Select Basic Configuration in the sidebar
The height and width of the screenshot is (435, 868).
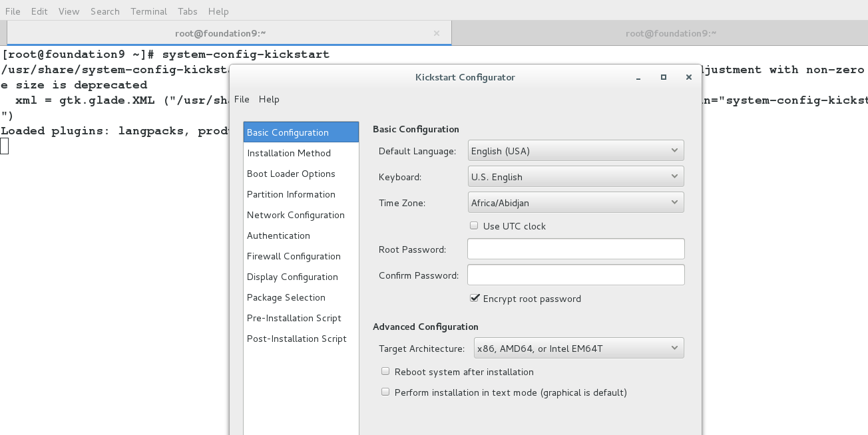301,132
